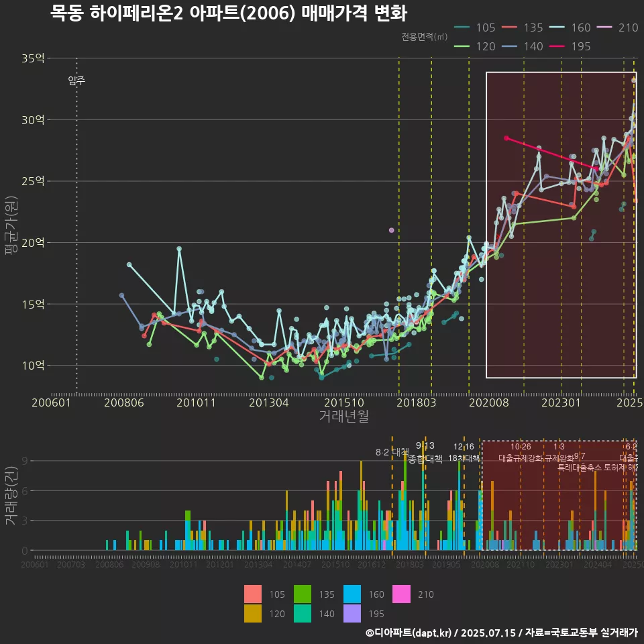The height and width of the screenshot is (644, 644).
Task: Select the 140 line entry in top legend
Action: [x=523, y=46]
